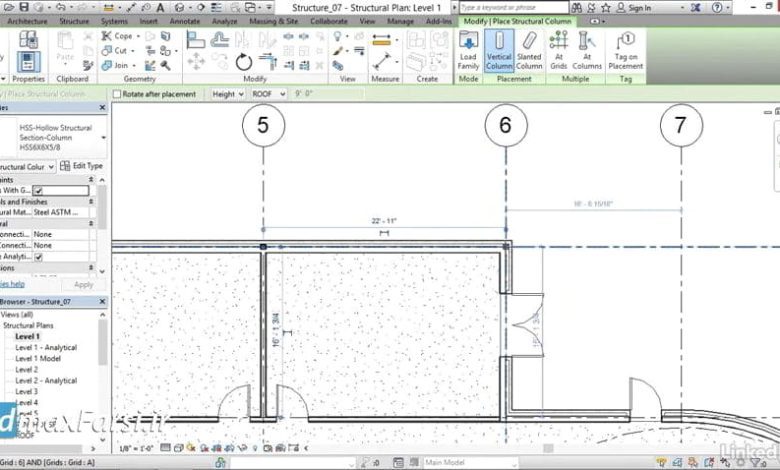Collapse the Materials and Finishes section
780x470 pixels.
click(91, 202)
